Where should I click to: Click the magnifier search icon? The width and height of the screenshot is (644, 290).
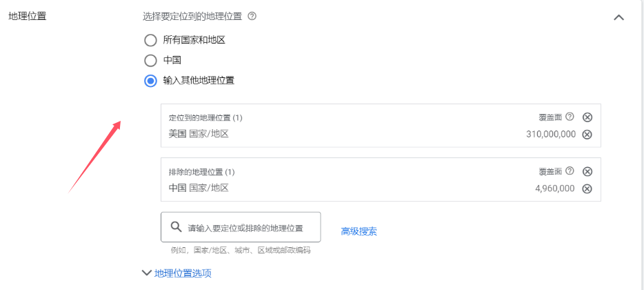click(176, 227)
